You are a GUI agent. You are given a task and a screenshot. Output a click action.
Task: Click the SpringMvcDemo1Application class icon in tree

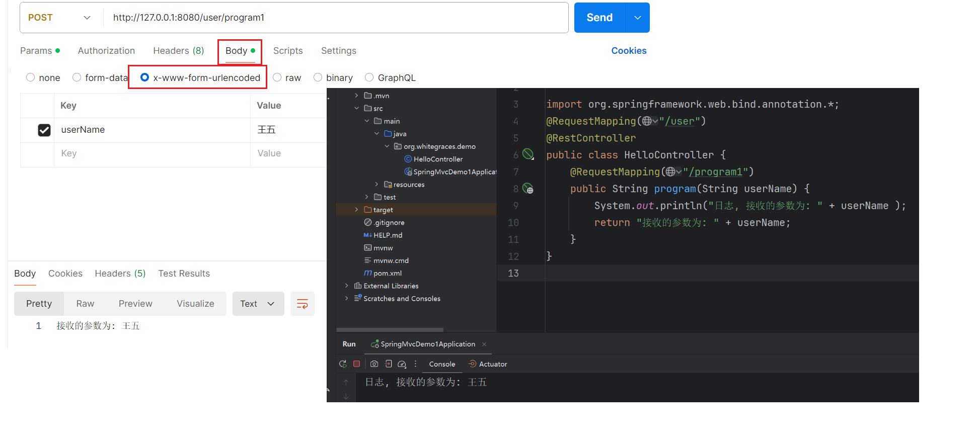click(408, 172)
